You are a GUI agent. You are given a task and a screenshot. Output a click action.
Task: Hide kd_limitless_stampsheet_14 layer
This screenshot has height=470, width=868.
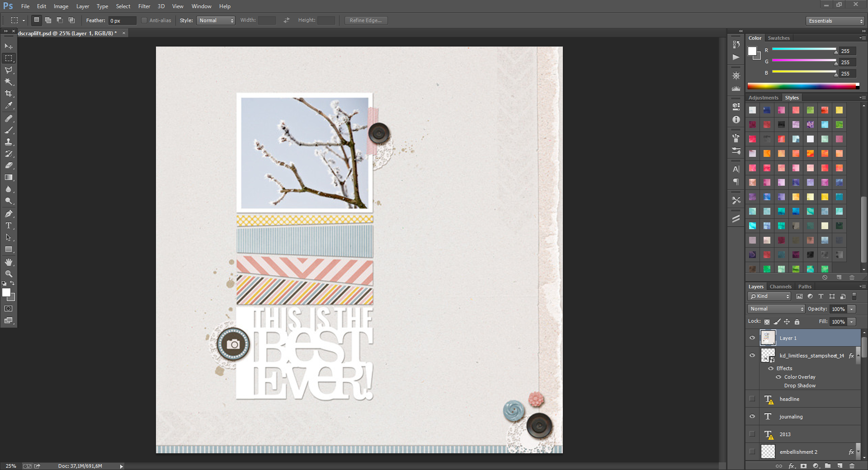coord(752,356)
